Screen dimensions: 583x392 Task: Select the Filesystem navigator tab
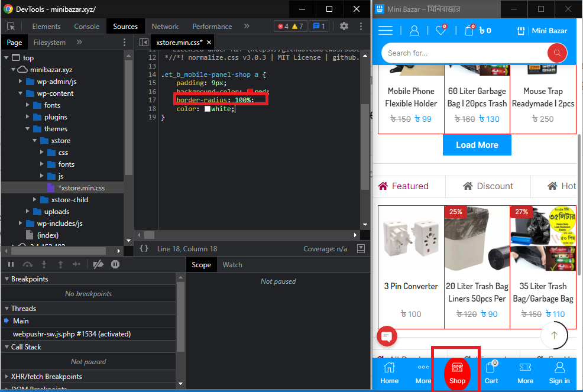[50, 43]
